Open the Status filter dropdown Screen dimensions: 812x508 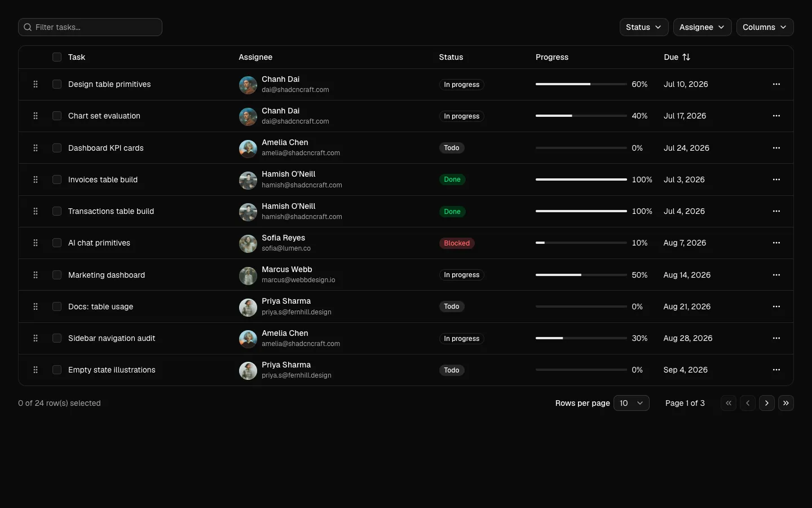[644, 27]
